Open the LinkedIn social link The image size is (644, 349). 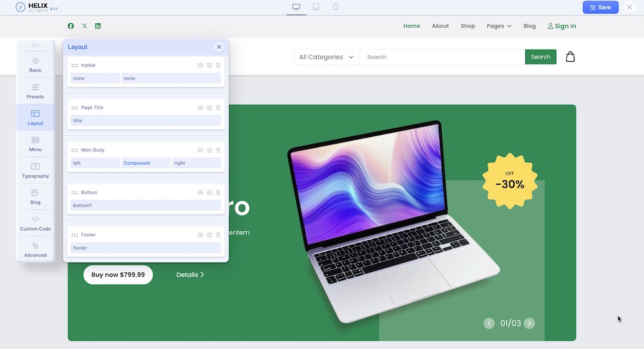coord(98,26)
